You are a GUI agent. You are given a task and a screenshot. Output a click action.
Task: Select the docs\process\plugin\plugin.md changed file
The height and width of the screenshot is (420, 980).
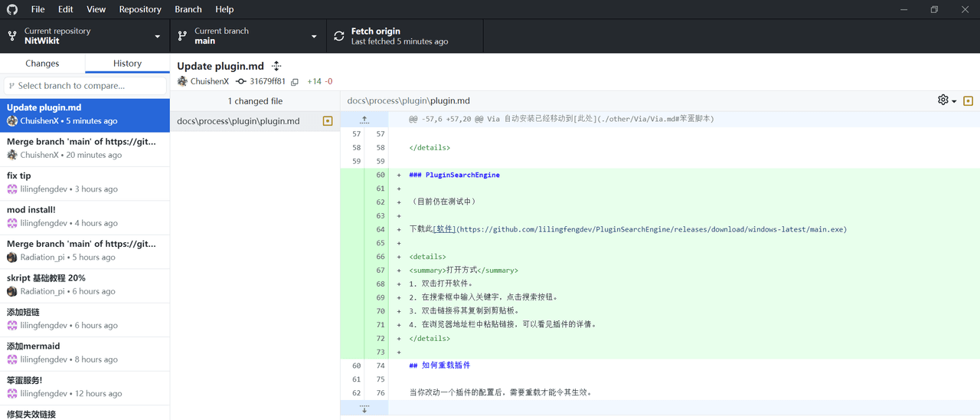tap(238, 121)
